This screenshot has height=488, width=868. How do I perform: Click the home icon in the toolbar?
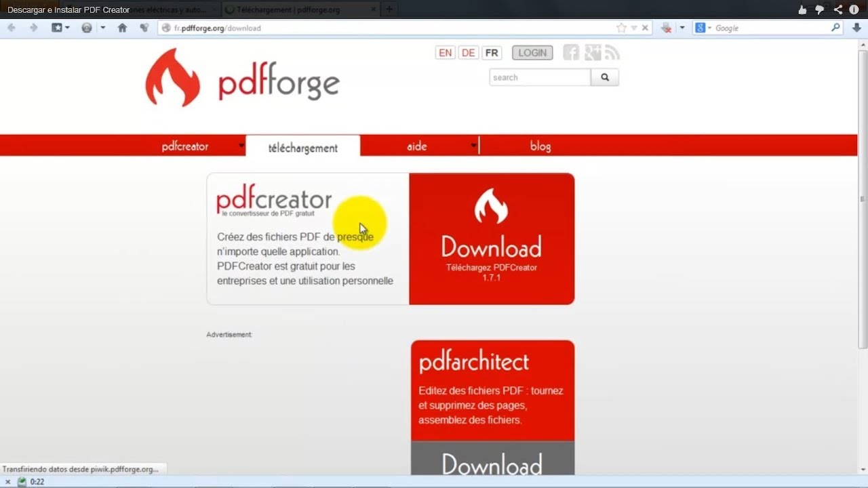tap(122, 28)
